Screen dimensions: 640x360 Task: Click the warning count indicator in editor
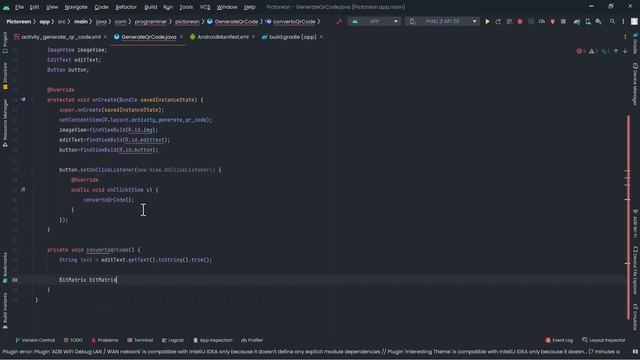coord(593,51)
